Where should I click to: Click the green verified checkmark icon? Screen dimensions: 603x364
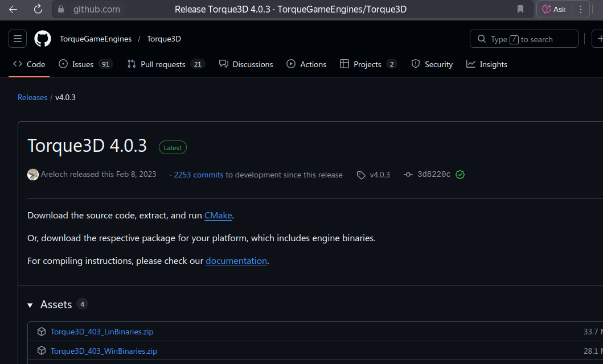click(x=460, y=175)
